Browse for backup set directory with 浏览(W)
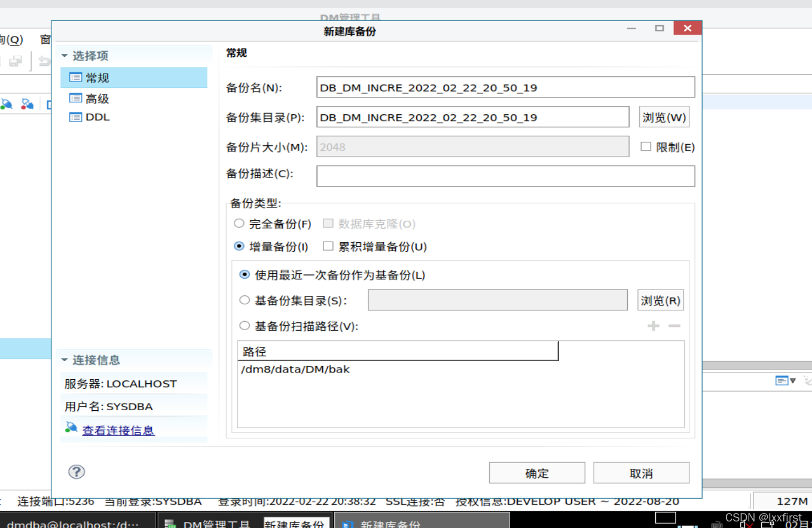Image resolution: width=812 pixels, height=528 pixels. click(x=664, y=117)
